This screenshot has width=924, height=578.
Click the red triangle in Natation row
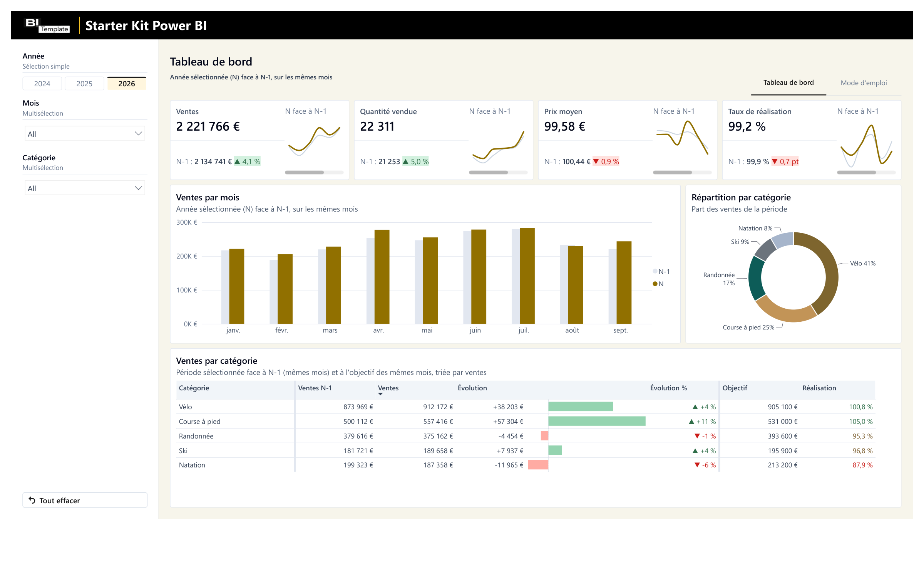(697, 465)
